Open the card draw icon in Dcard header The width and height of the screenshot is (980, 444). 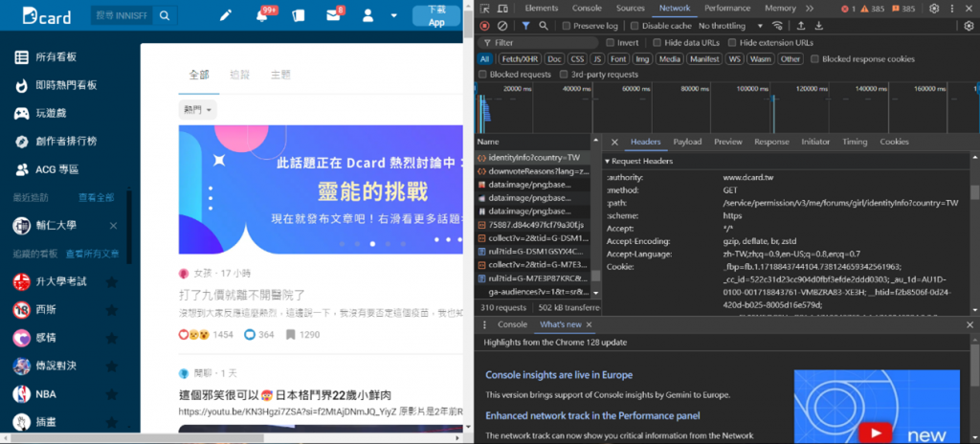[299, 15]
